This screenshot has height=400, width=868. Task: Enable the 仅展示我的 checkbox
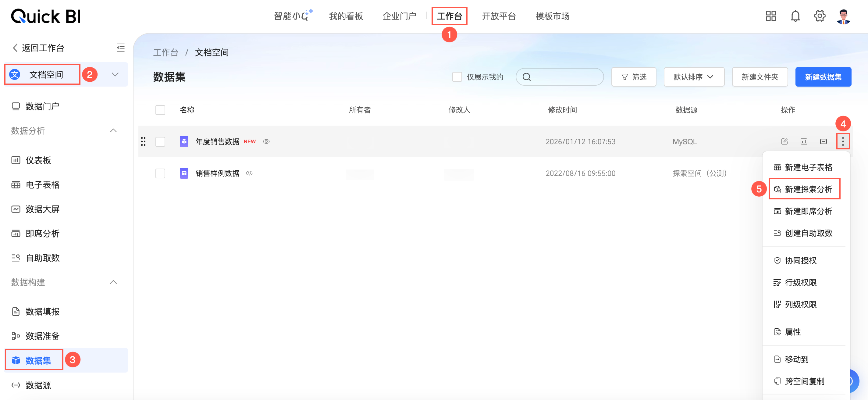(457, 77)
